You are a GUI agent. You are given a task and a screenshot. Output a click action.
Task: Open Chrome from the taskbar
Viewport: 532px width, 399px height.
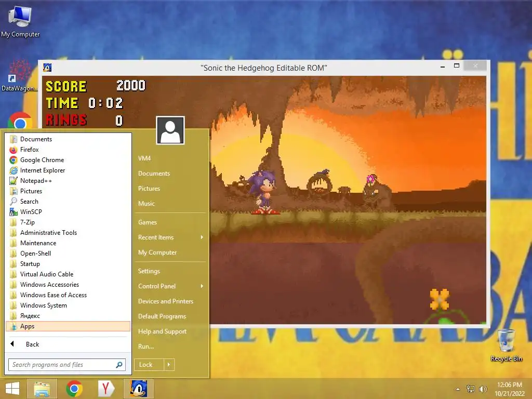74,389
